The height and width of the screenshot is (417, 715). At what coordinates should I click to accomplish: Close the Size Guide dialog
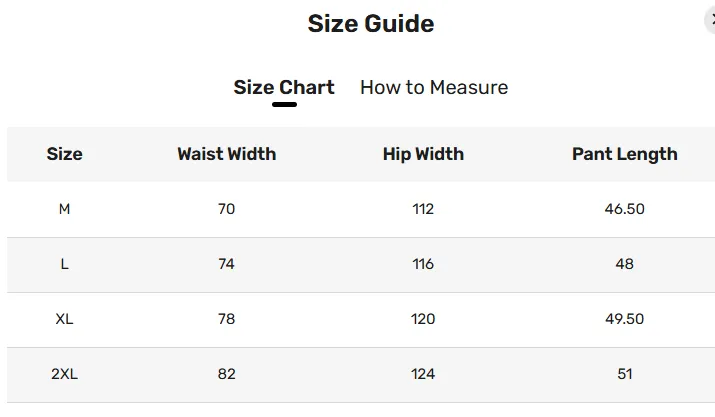710,21
